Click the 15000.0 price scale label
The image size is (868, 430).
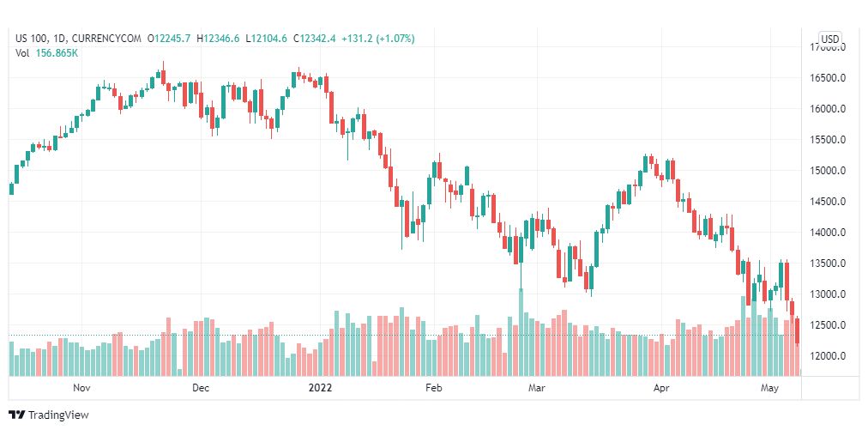tap(827, 171)
